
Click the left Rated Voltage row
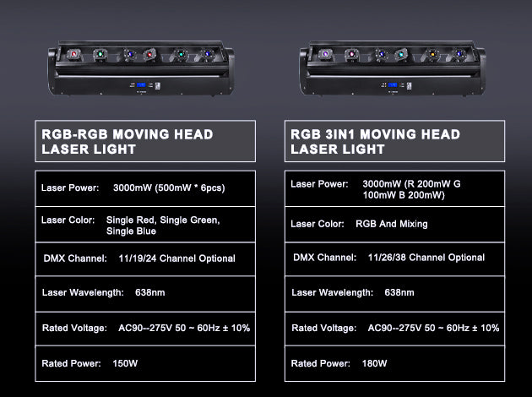tap(144, 328)
